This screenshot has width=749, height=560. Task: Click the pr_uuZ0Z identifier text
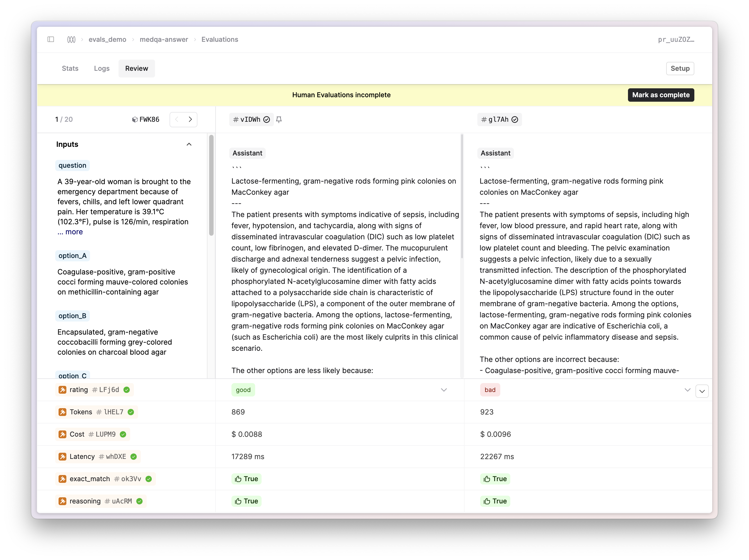[x=676, y=40]
